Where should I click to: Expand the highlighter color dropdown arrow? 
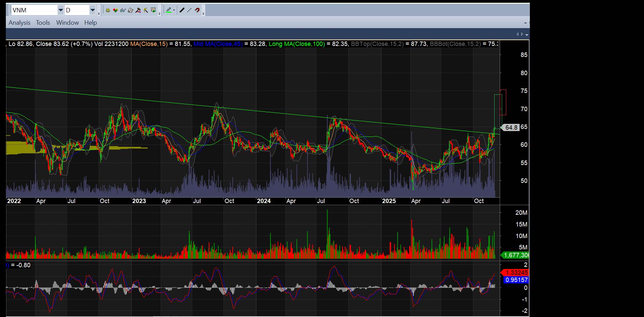pyautogui.click(x=174, y=10)
